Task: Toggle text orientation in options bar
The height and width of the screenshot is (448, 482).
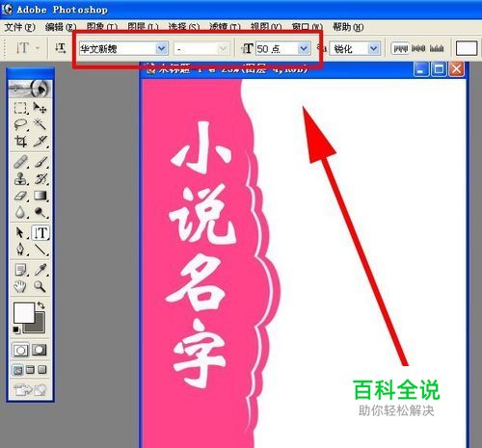Action: [60, 48]
